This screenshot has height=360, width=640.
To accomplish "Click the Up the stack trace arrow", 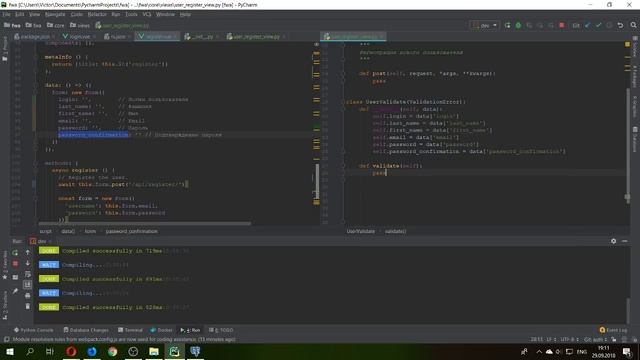I will (x=28, y=253).
